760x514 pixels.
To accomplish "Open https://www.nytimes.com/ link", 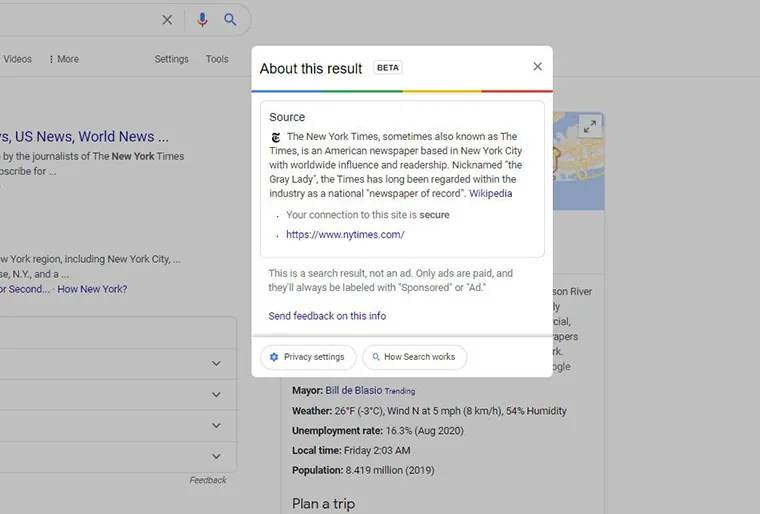I will point(345,235).
